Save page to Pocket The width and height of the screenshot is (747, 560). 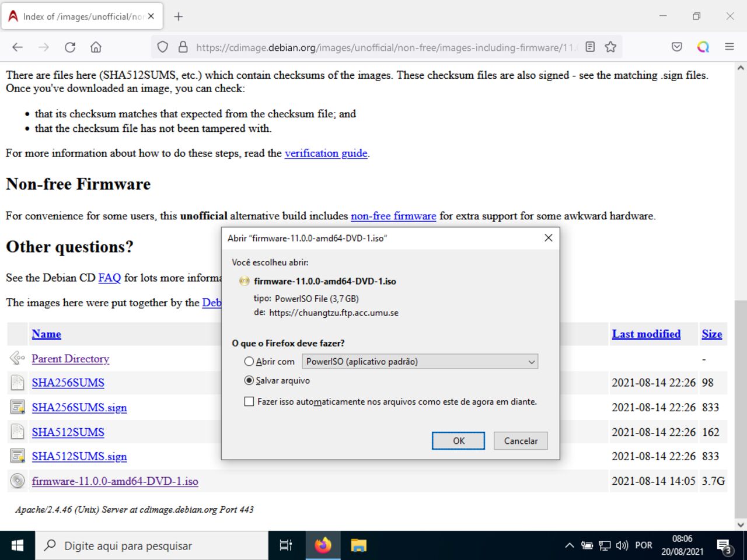[x=677, y=47]
